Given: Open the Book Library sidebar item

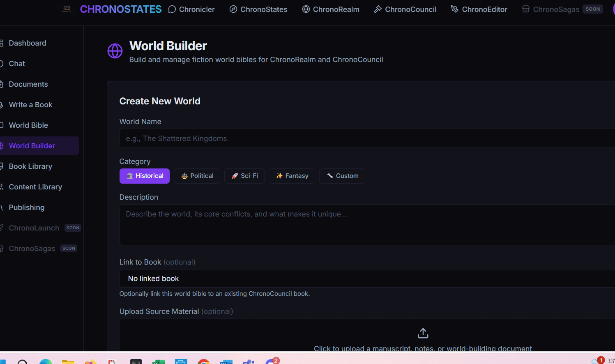Looking at the screenshot, I should coord(30,166).
